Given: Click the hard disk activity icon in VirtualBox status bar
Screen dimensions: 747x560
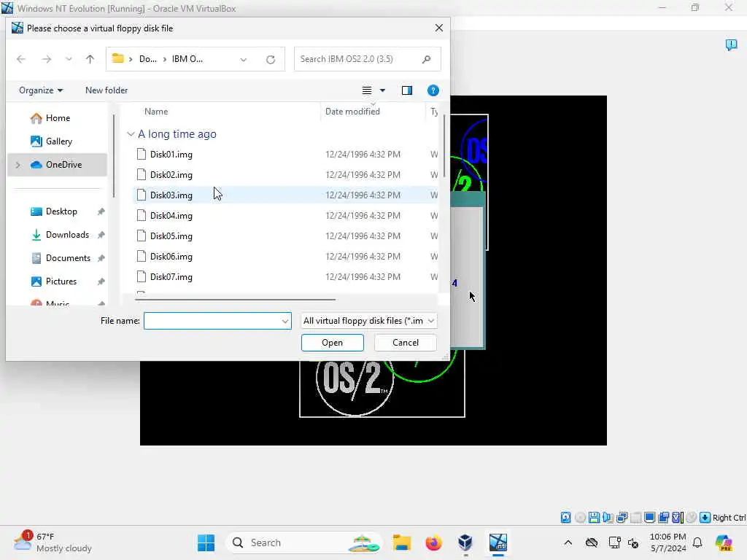Looking at the screenshot, I should coord(565,517).
